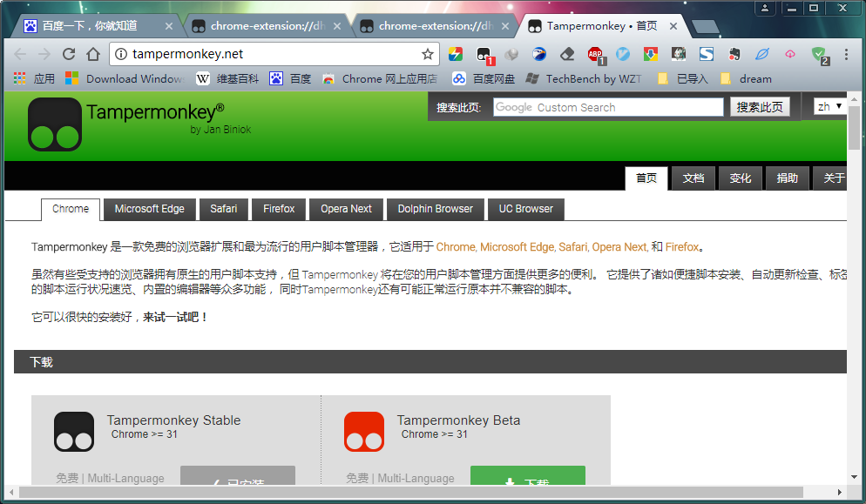Click the Chrome download-arrow extension icon
The image size is (866, 504).
click(651, 54)
